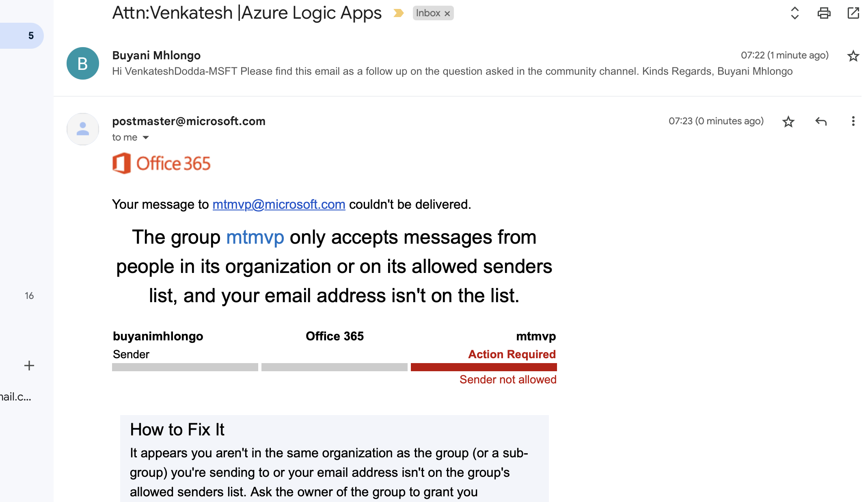Click Buyani Mhlongo's teal avatar
The image size is (868, 502).
[83, 63]
